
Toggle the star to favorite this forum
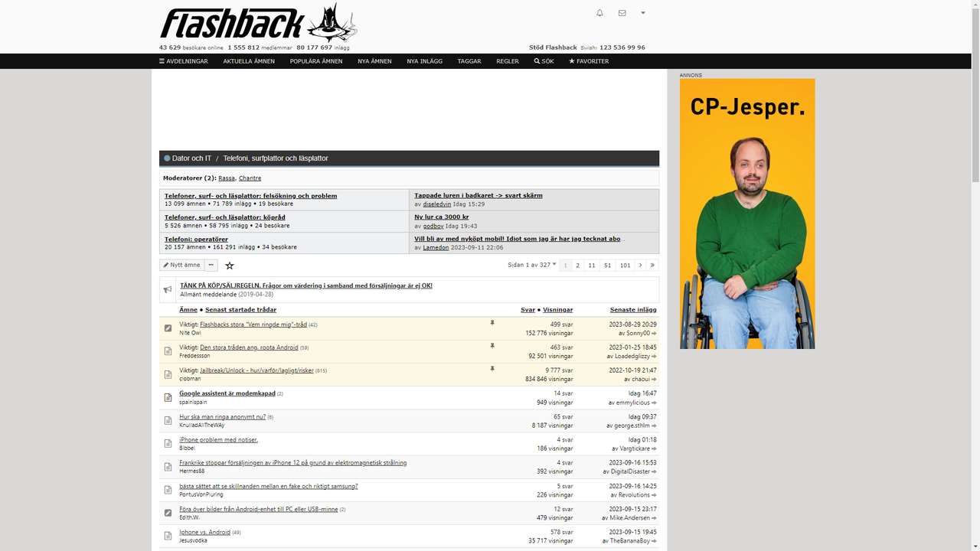click(229, 265)
